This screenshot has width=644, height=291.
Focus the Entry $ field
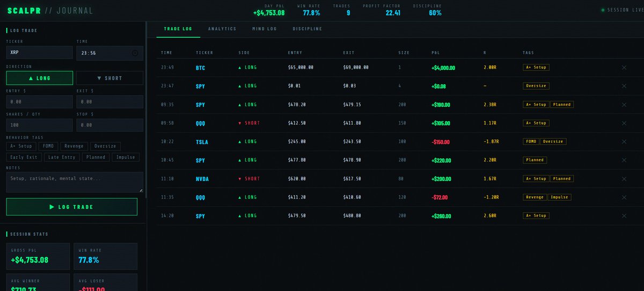39,101
